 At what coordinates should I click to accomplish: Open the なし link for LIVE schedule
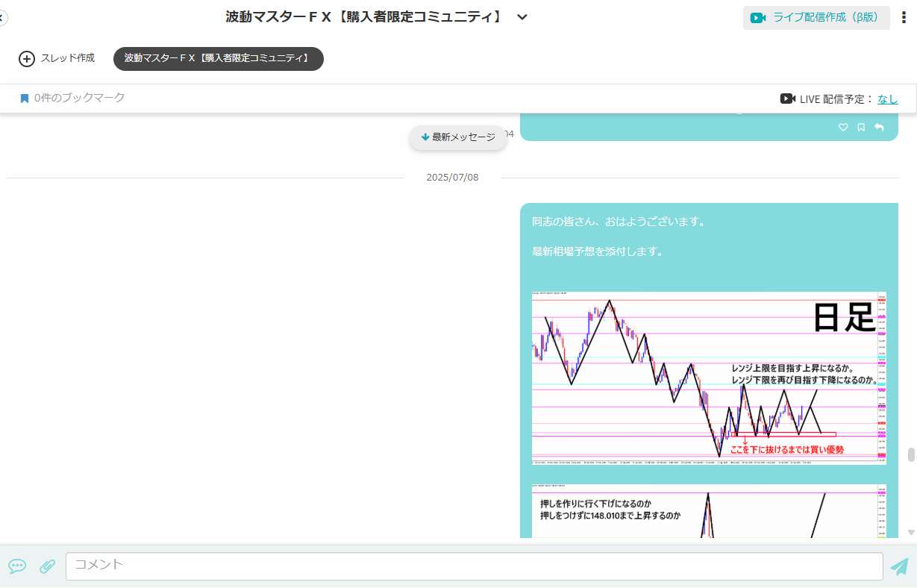888,98
